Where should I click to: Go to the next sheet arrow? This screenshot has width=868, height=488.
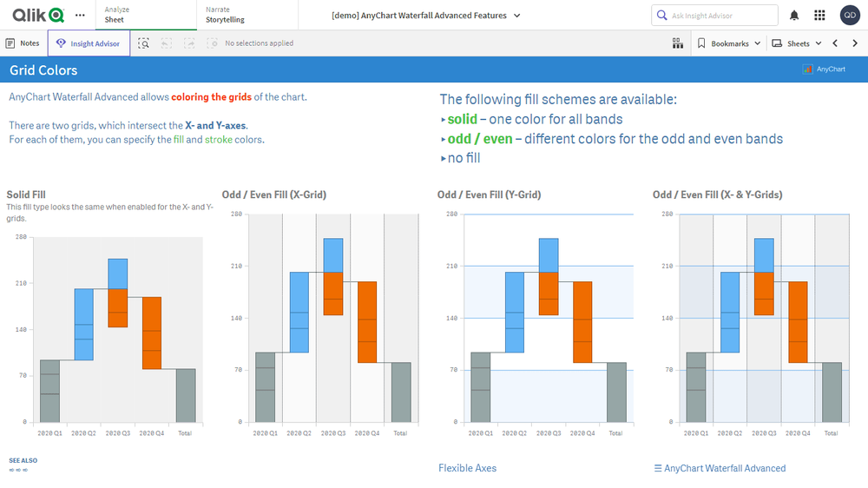[854, 43]
